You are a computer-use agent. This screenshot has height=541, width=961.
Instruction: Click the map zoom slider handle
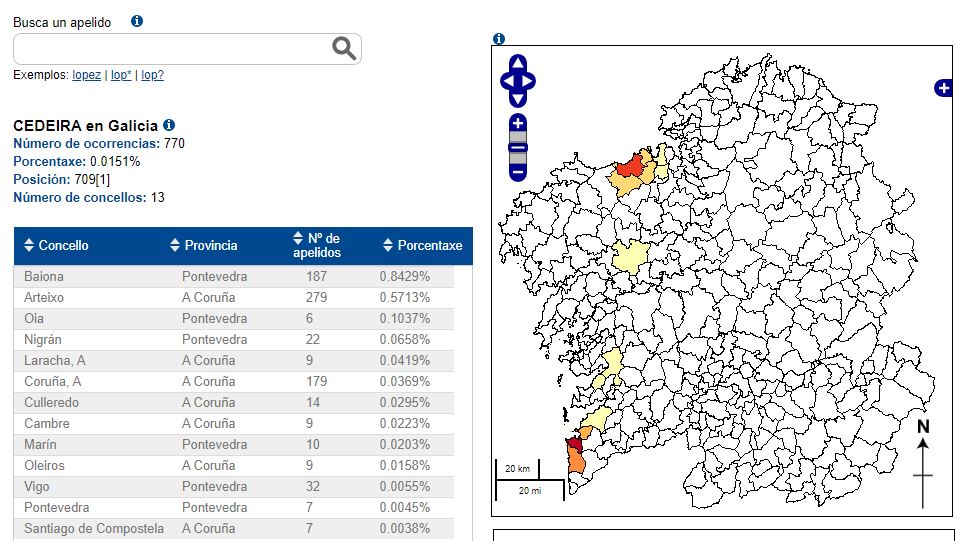[x=518, y=148]
